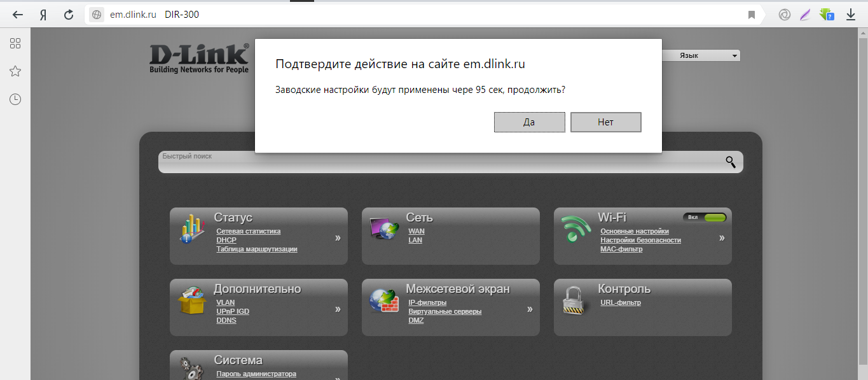Open LAN link under Сеть

(x=415, y=241)
